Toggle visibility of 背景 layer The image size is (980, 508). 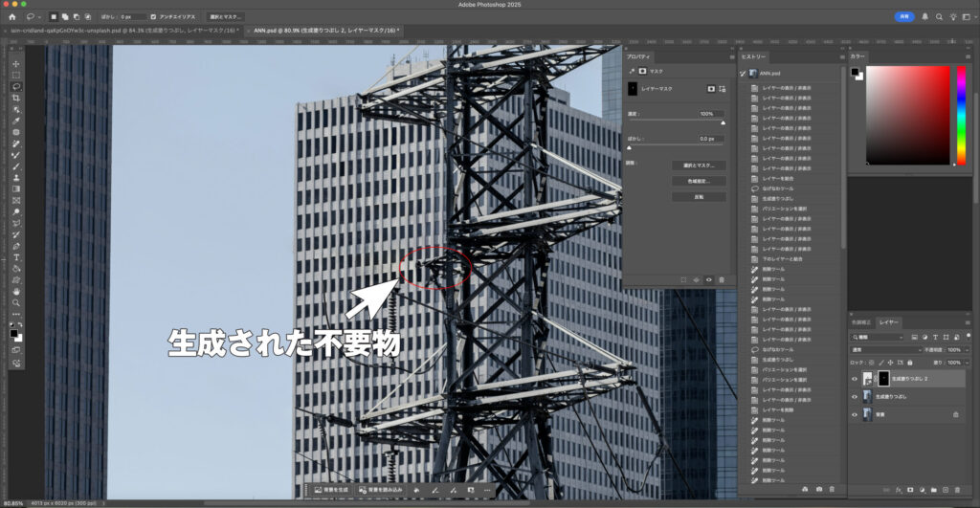(x=855, y=413)
